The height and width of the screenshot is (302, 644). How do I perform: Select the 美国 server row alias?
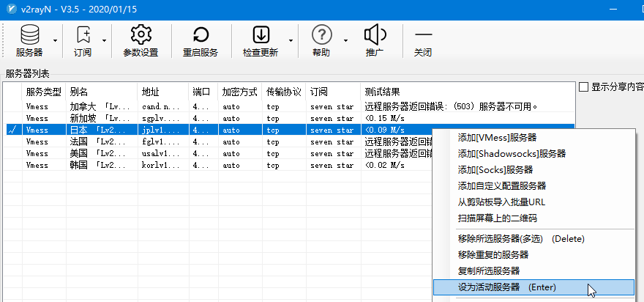click(x=100, y=153)
